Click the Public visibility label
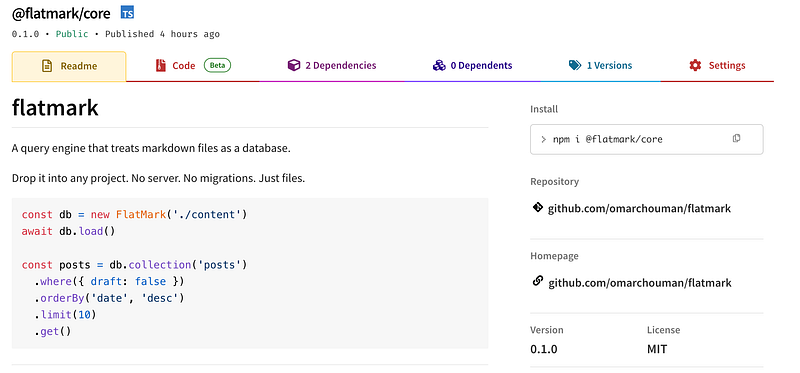The width and height of the screenshot is (800, 373). (x=72, y=34)
